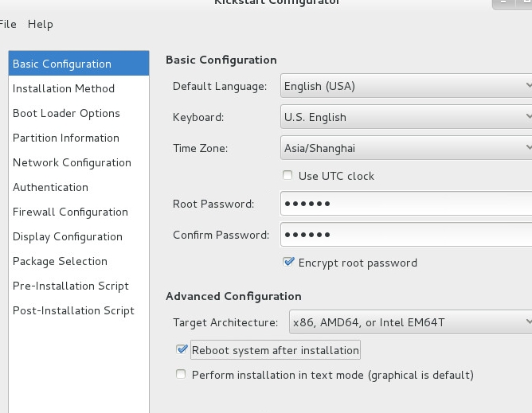The width and height of the screenshot is (532, 413).
Task: Enable Use UTC clock checkbox
Action: click(x=288, y=175)
